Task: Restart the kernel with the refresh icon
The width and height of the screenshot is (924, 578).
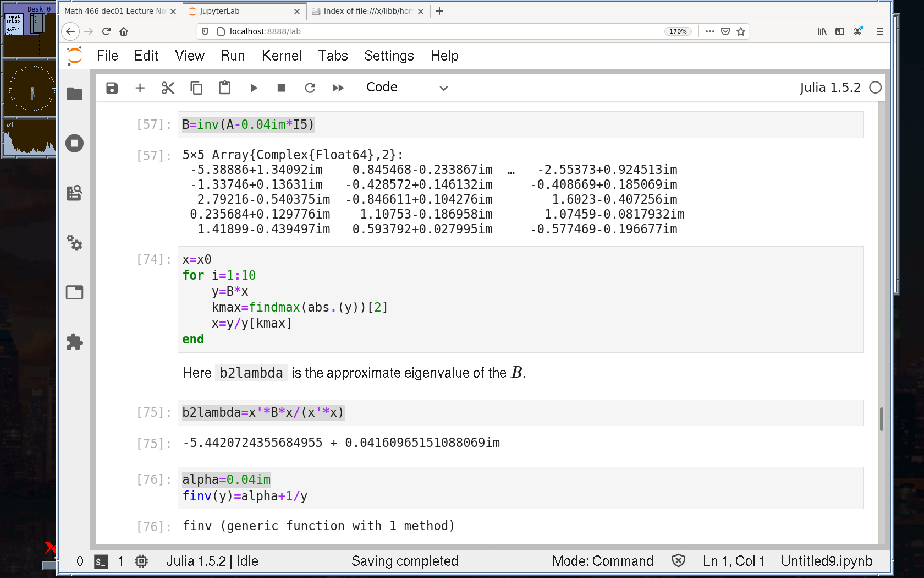Action: click(x=310, y=88)
